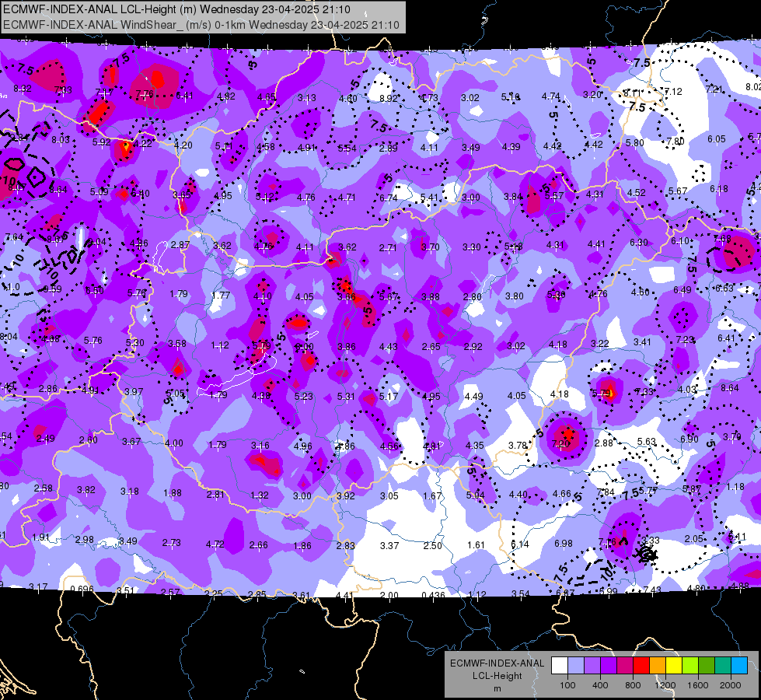Select the grid value 3.88
The image size is (761, 700).
431,297
